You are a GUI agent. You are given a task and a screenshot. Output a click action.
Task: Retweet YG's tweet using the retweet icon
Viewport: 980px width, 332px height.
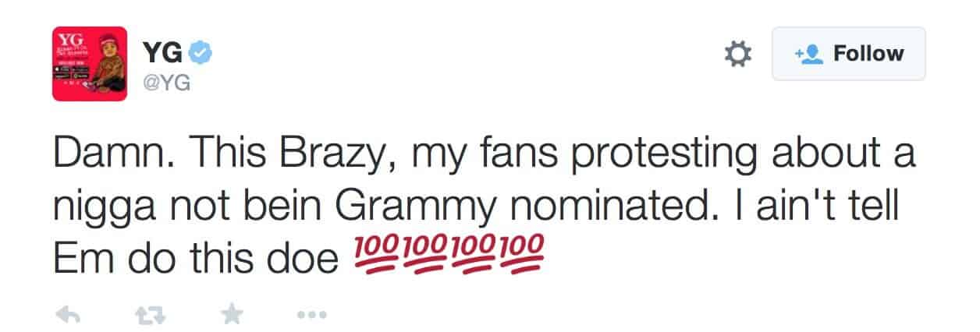pos(147,314)
